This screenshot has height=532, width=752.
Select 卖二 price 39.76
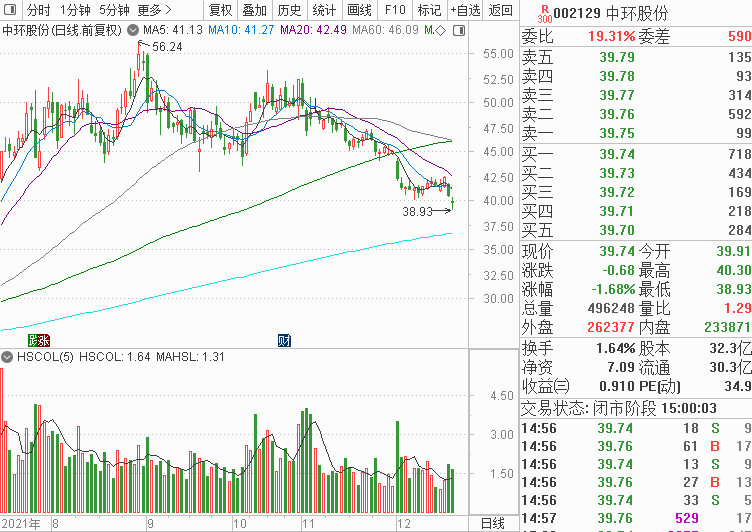[x=617, y=114]
